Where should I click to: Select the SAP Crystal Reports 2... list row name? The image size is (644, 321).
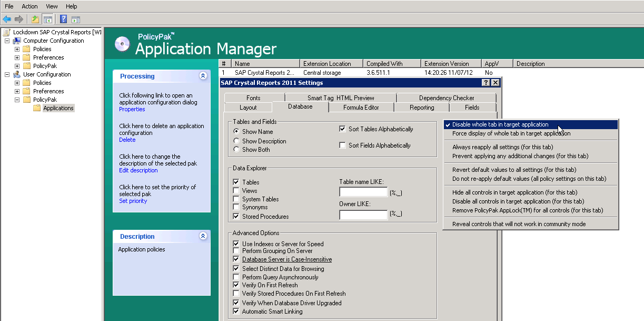click(x=265, y=73)
